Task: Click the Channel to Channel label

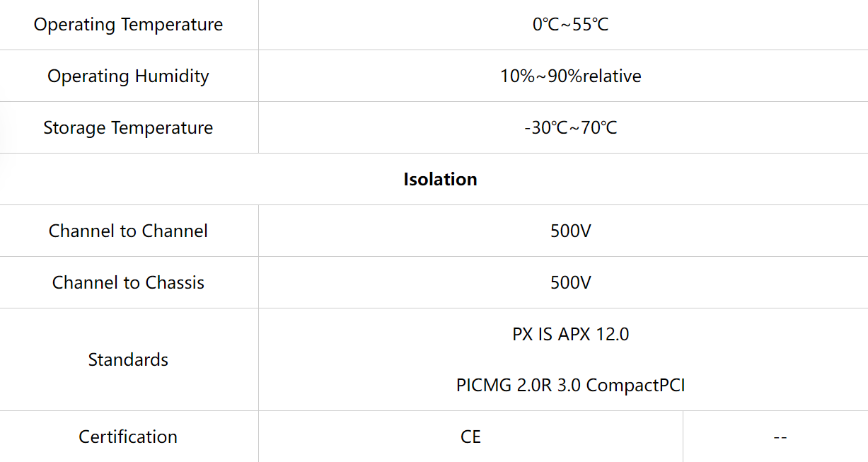Action: click(128, 231)
